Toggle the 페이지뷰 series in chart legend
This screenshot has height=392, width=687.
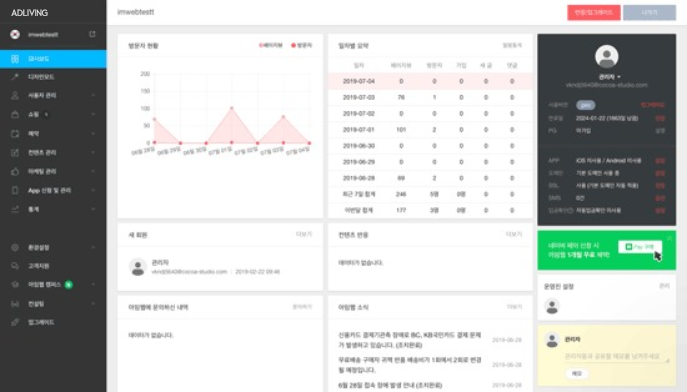pyautogui.click(x=271, y=45)
